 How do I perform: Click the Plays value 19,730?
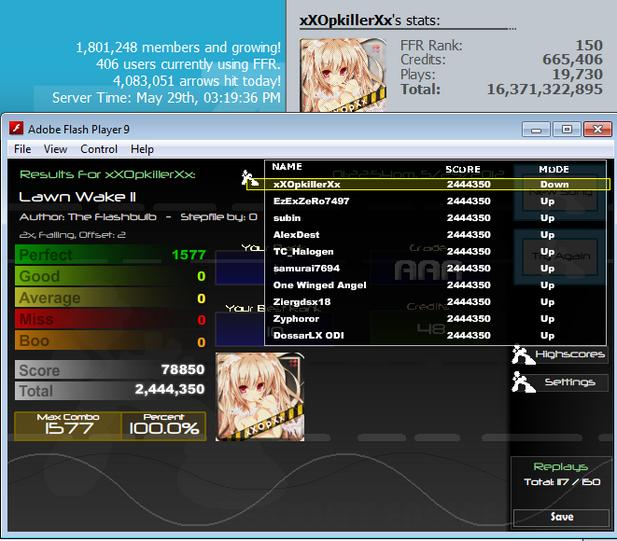point(578,74)
